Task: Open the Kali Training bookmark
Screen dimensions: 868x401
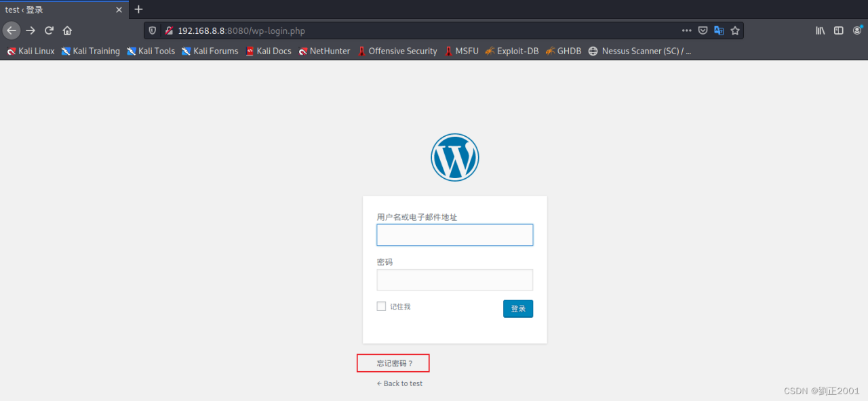Action: [90, 51]
